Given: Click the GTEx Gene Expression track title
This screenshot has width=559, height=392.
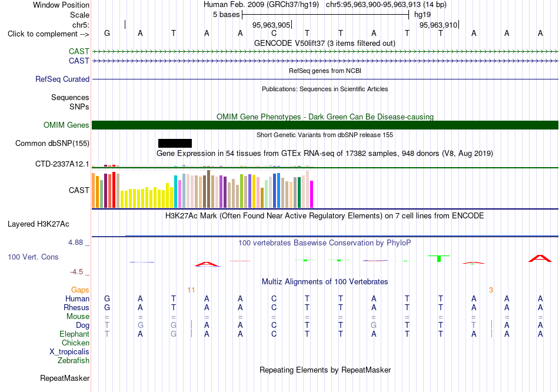Looking at the screenshot, I should coord(325,154).
